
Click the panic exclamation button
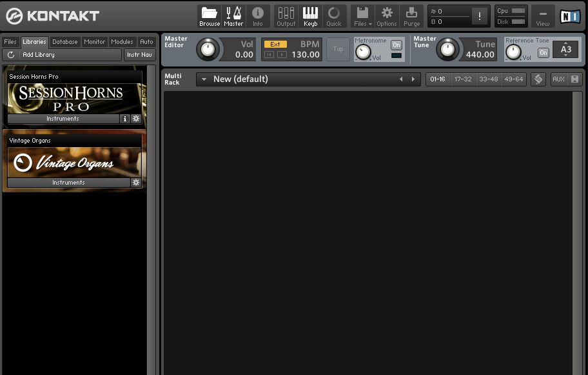coord(479,16)
